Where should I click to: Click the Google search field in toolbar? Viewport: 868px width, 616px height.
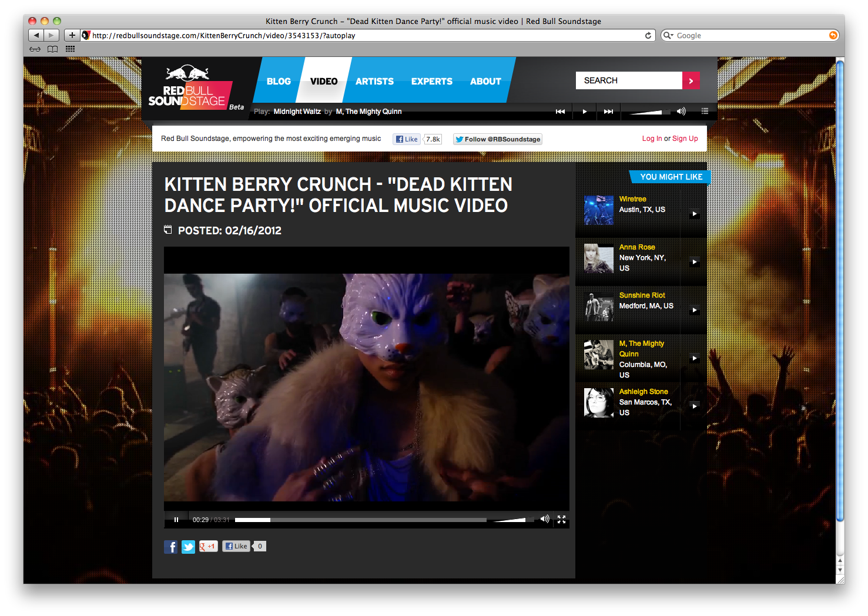[x=750, y=35]
